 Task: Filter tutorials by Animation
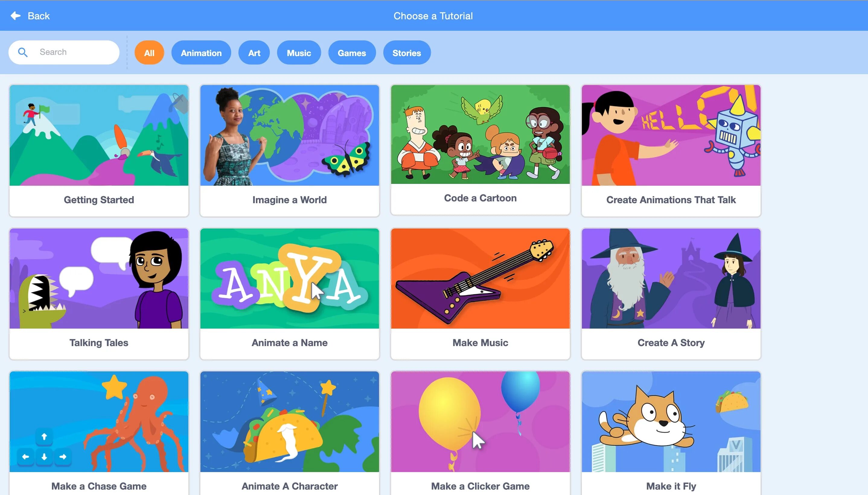[x=201, y=53]
